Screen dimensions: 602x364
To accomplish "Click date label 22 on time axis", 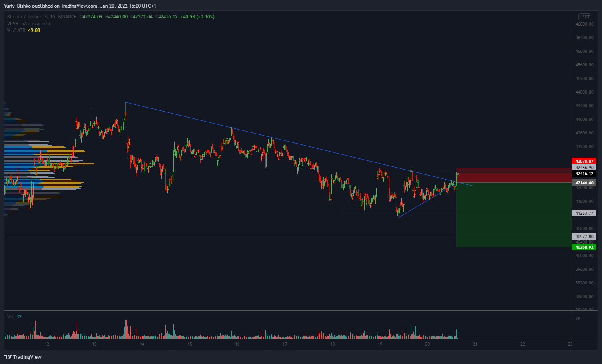I will [523, 344].
